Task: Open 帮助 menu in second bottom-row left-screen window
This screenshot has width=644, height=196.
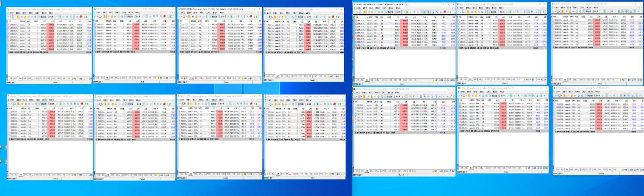Action: (138, 100)
